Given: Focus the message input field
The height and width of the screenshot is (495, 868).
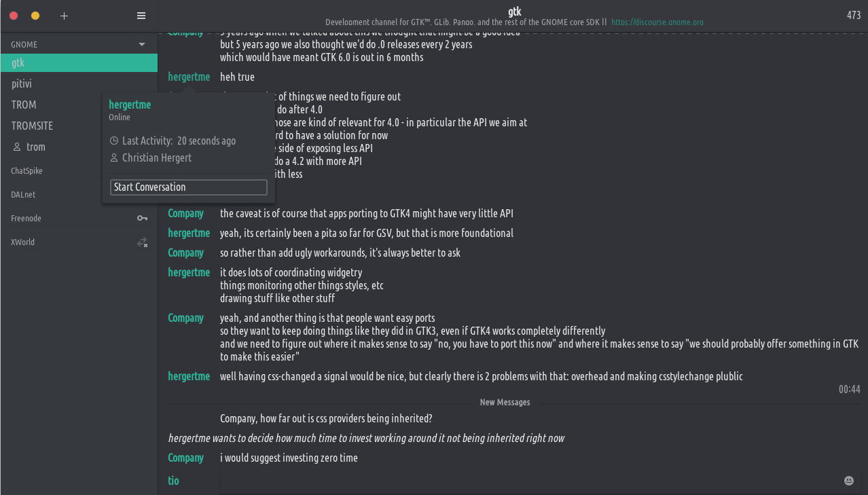Looking at the screenshot, I should pos(530,481).
